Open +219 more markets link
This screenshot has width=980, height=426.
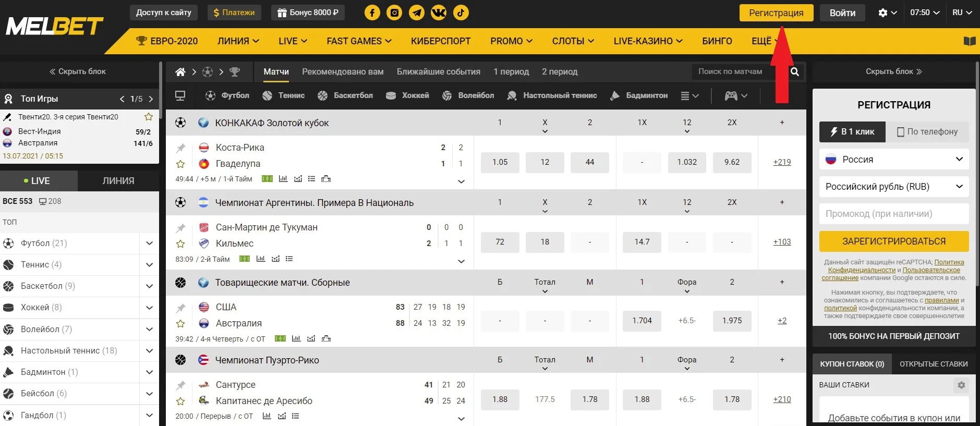(782, 162)
